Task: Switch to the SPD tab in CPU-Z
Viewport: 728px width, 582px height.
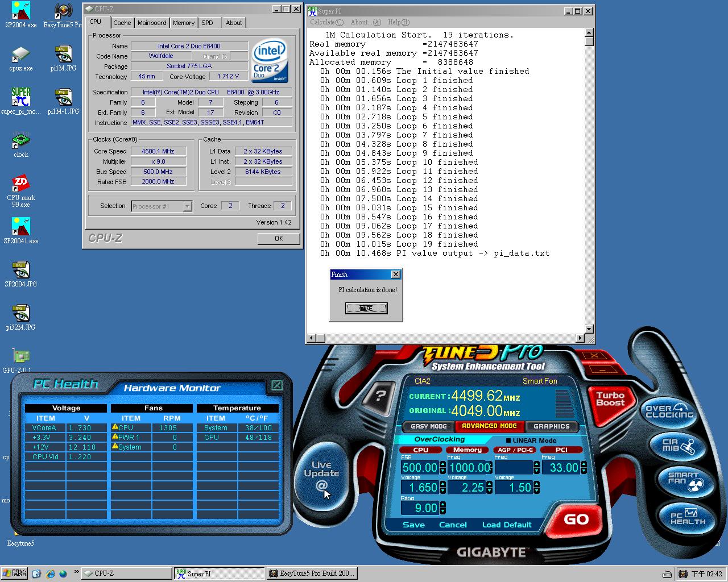Action: pyautogui.click(x=208, y=23)
